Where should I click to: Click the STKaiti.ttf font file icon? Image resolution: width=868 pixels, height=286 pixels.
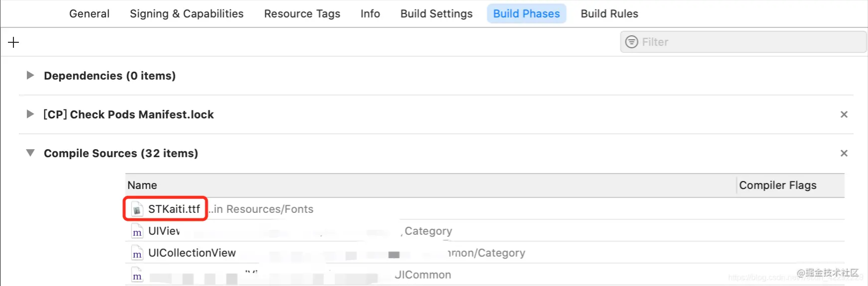(x=137, y=209)
